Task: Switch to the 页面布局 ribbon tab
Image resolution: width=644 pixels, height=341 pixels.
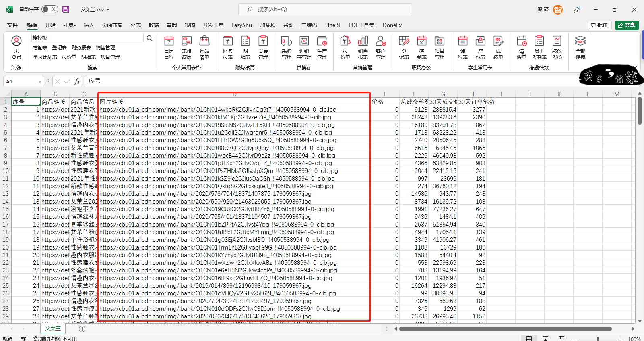Action: pos(112,25)
